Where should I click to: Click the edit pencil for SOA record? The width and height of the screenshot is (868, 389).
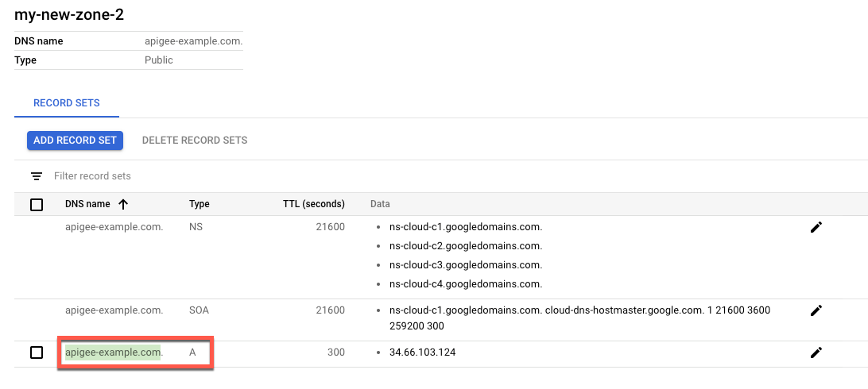click(816, 310)
